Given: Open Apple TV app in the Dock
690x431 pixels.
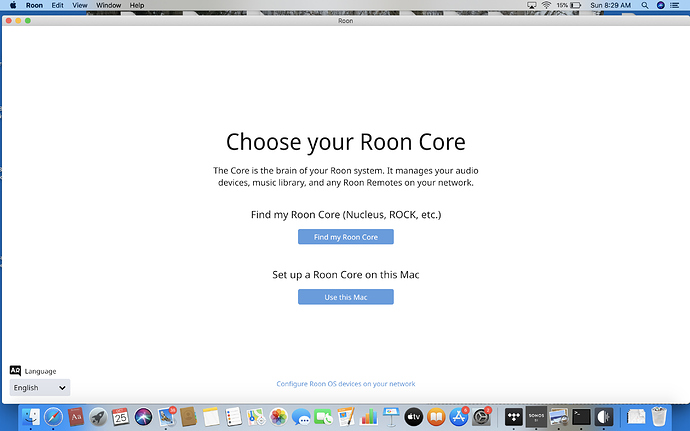Looking at the screenshot, I should pos(413,416).
